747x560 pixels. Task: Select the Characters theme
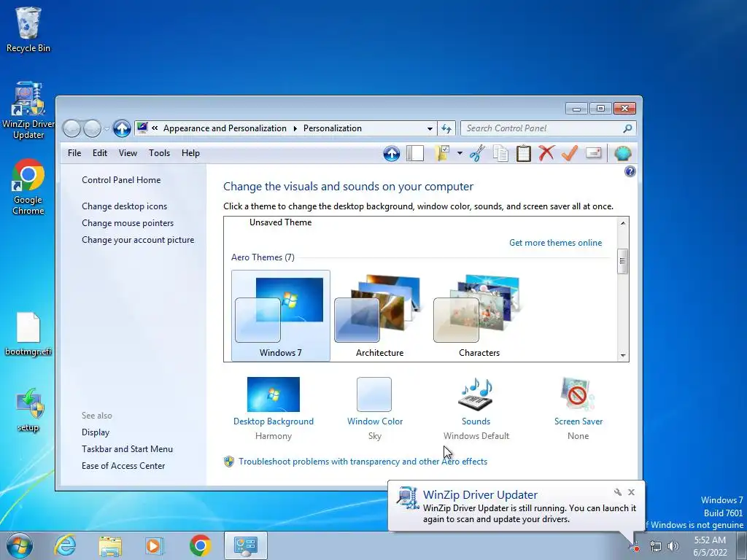(x=479, y=316)
